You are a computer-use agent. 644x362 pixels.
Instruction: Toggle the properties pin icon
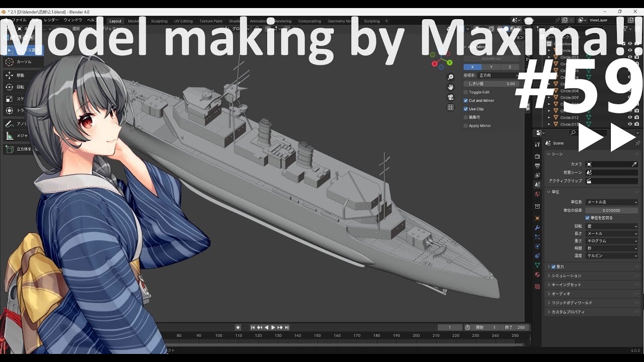point(637,143)
